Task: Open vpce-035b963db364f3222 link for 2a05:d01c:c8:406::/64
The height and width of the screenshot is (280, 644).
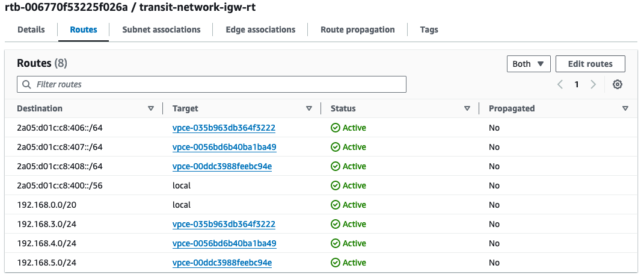Action: click(x=224, y=128)
